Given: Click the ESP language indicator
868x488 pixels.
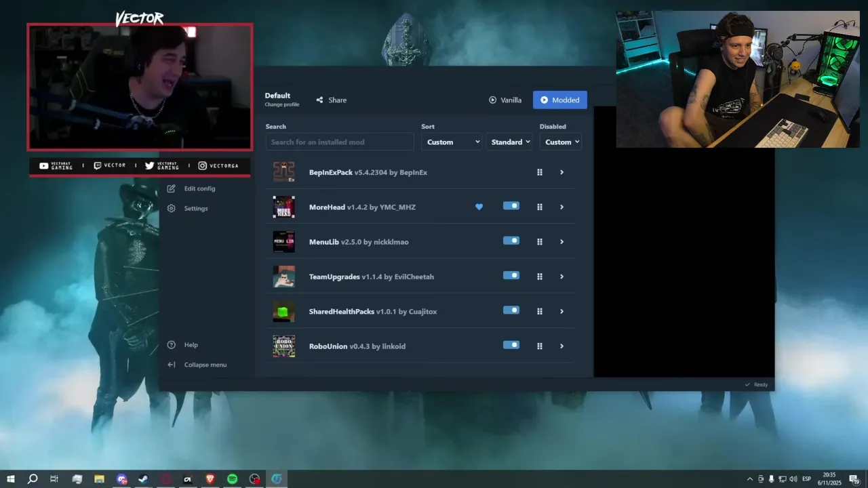Looking at the screenshot, I should (x=806, y=479).
